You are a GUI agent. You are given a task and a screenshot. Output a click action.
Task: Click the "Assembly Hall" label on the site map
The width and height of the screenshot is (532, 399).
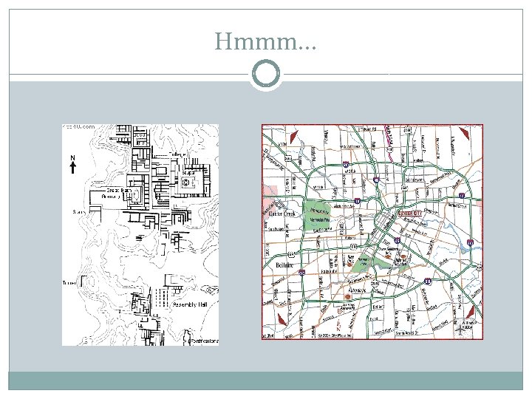tap(190, 304)
